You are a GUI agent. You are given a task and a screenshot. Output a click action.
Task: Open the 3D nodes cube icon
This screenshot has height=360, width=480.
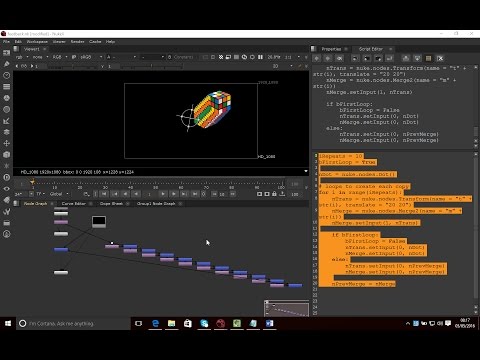point(6,155)
